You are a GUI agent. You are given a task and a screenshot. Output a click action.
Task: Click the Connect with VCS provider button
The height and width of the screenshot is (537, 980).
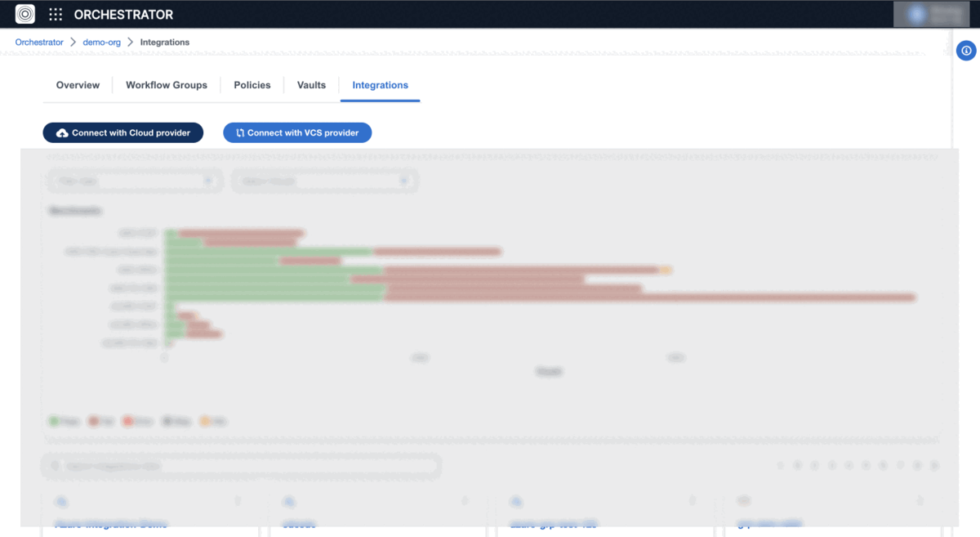(x=297, y=132)
